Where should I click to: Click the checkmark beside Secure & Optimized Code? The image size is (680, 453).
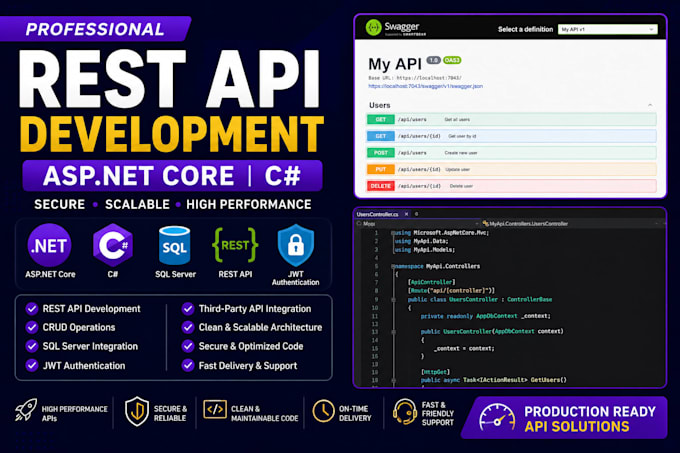(x=188, y=346)
